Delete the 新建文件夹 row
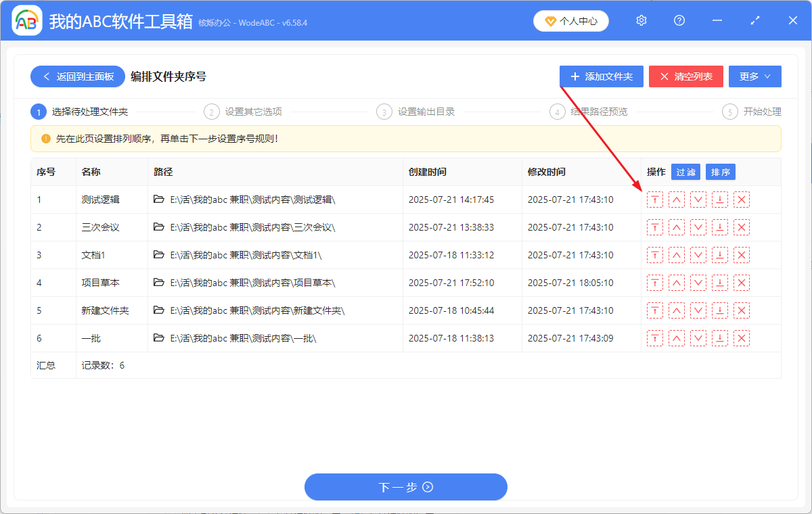Viewport: 812px width, 514px height. (742, 310)
